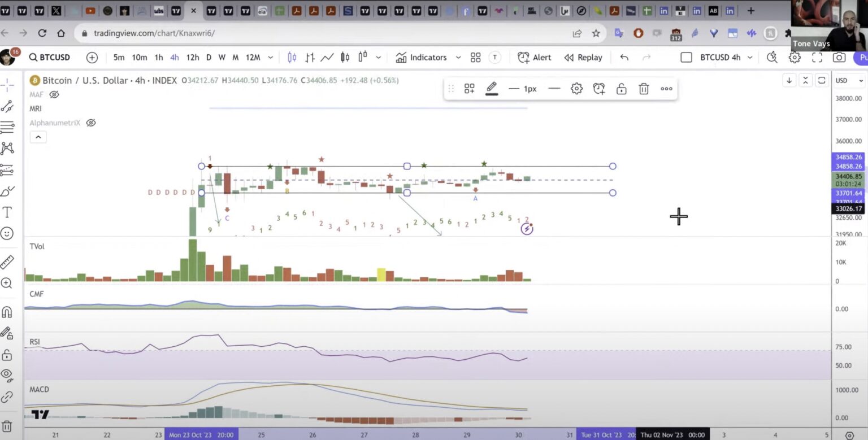Expand the USD currency dropdown
This screenshot has height=440, width=868.
click(849, 81)
